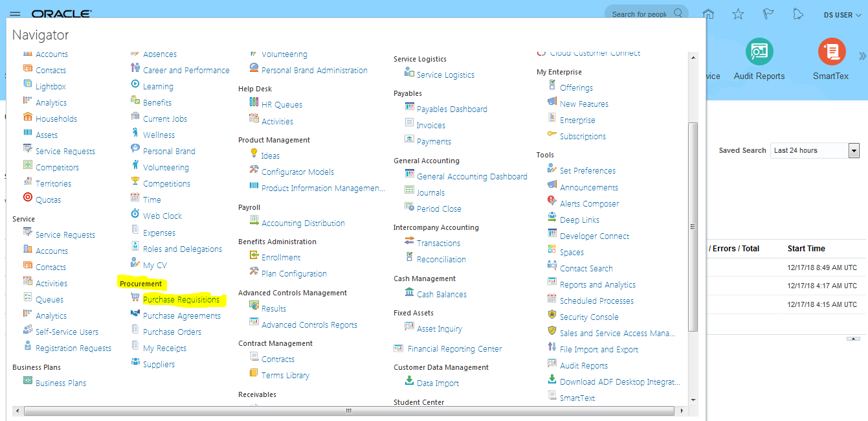Open Purchase Requisitions link
This screenshot has height=421, width=868.
coord(181,300)
